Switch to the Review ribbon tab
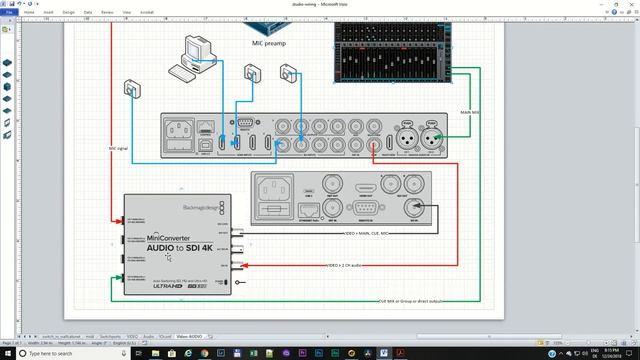The width and height of the screenshot is (640, 360). coord(107,12)
